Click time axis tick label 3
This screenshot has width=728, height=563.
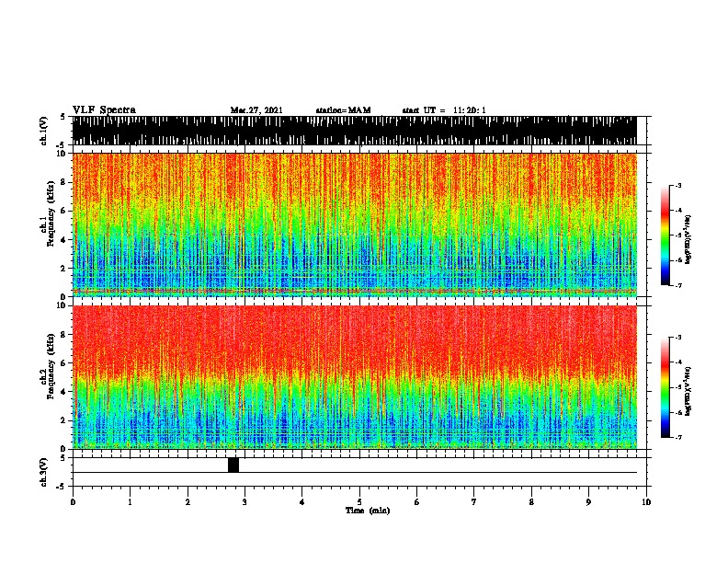point(245,501)
